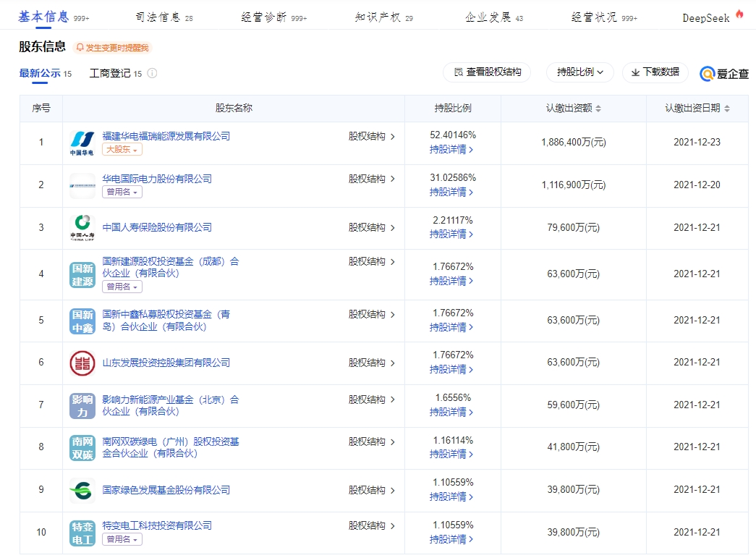Open the DeepSeek tab

(x=713, y=17)
